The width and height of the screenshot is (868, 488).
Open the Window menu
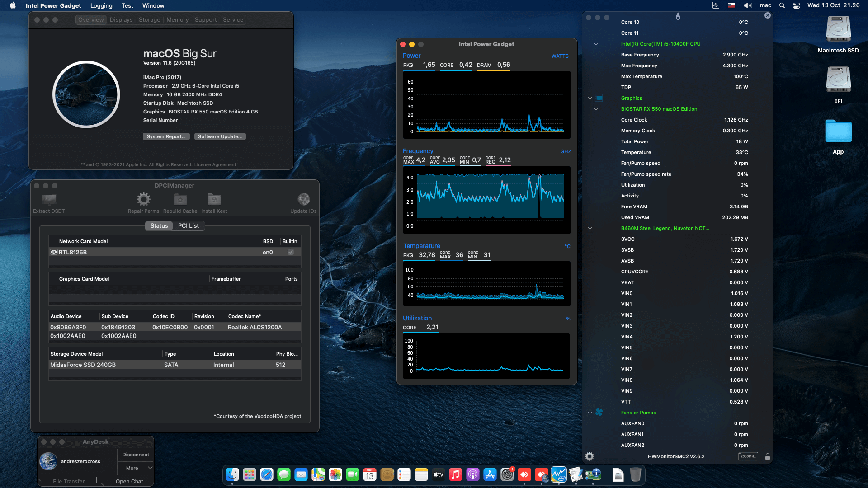pos(153,5)
